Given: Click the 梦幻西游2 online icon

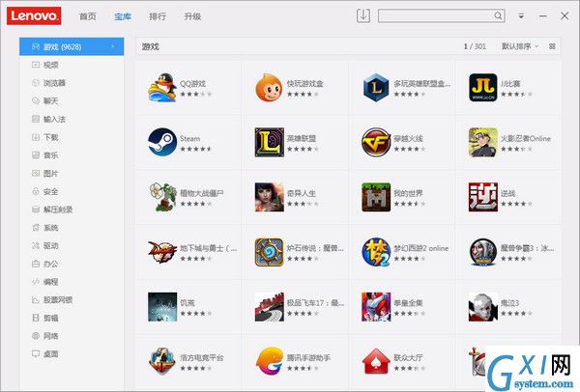Looking at the screenshot, I should coord(376,252).
